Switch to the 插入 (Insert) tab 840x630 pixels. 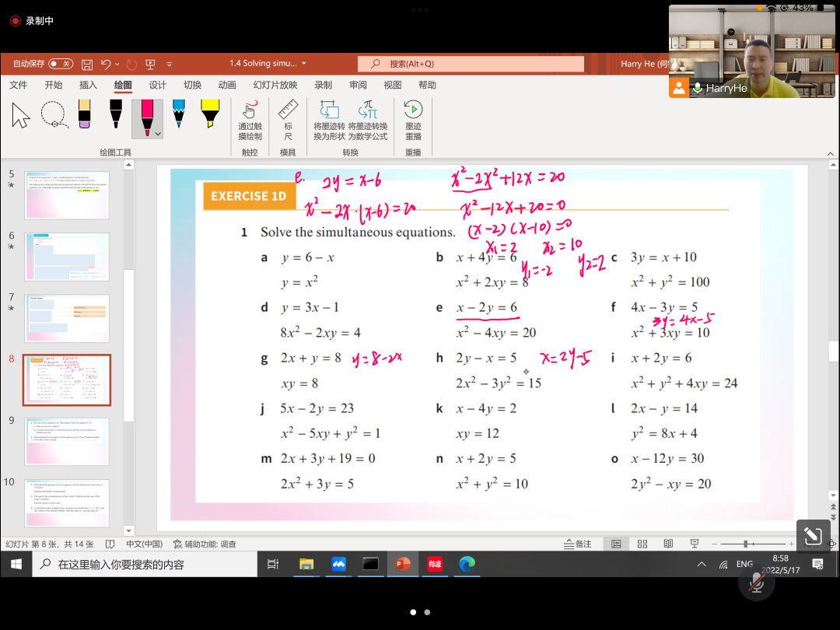tap(88, 86)
